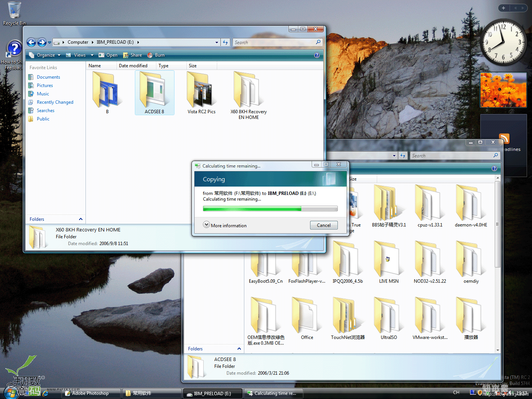This screenshot has width=532, height=399.
Task: Refresh the IBM_PRELOAD address bar
Action: [225, 42]
